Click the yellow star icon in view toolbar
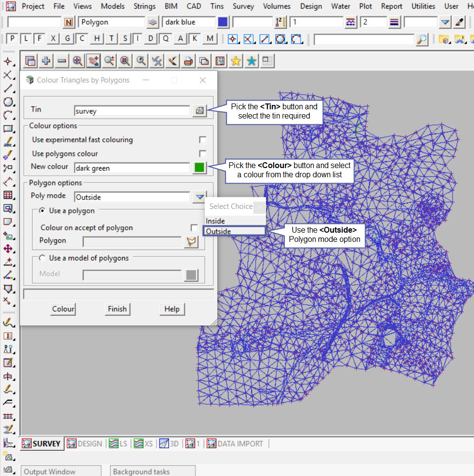 pyautogui.click(x=236, y=61)
